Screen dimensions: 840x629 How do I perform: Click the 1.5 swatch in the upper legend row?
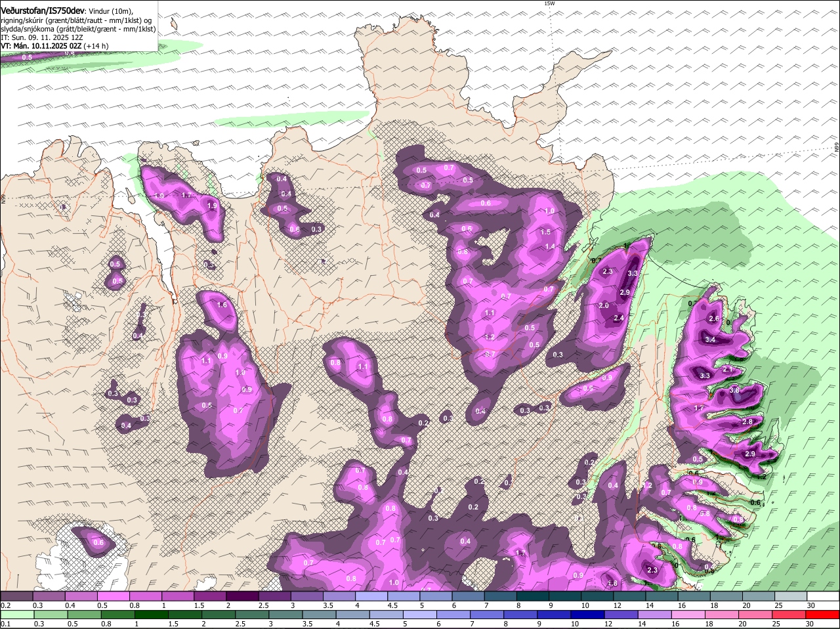(210, 596)
